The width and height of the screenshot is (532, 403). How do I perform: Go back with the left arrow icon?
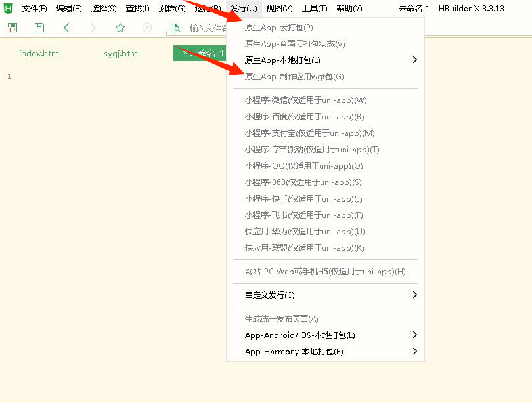point(66,28)
